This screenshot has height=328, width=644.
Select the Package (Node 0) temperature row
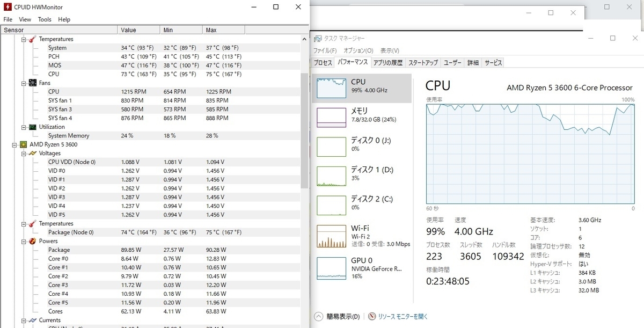pos(150,232)
